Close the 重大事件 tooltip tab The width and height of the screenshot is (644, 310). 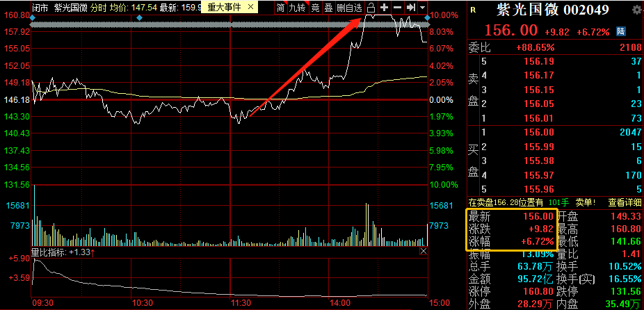[x=251, y=7]
